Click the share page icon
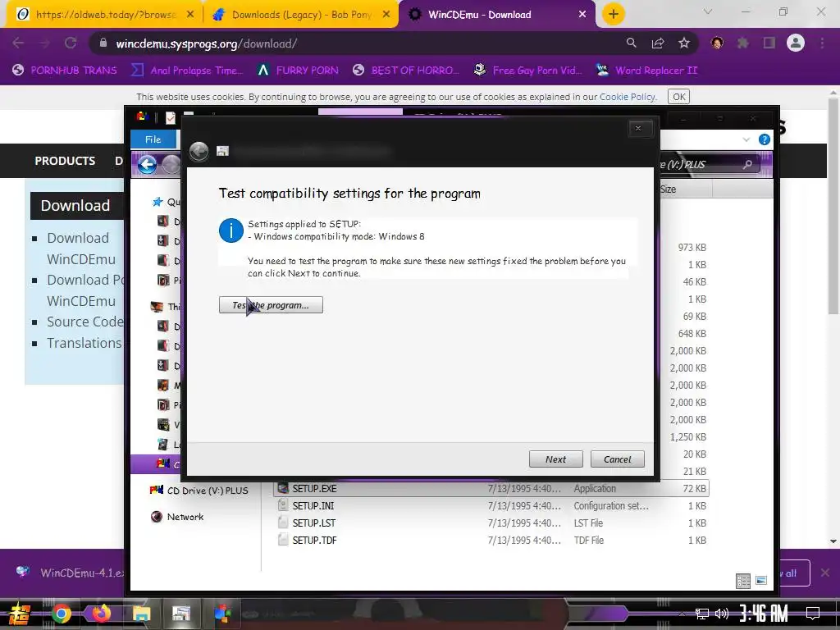840x630 pixels. click(x=658, y=43)
